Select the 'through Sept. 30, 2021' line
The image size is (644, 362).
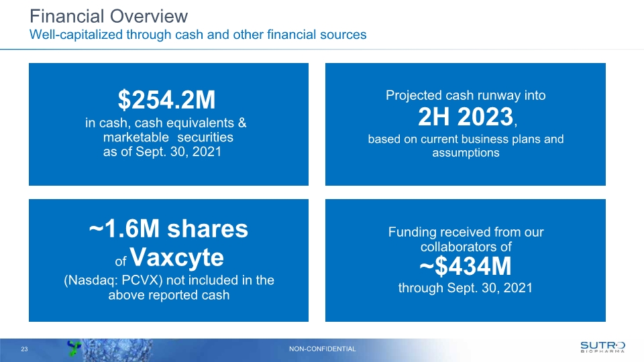465,288
